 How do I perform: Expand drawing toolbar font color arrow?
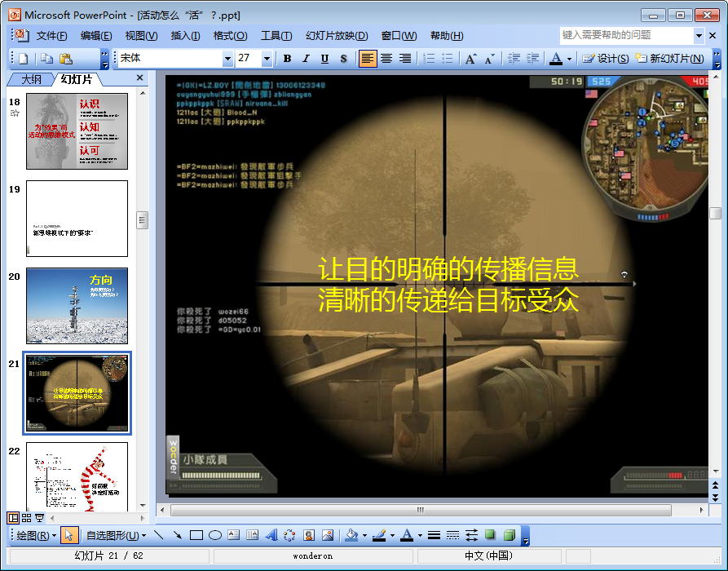(x=420, y=535)
